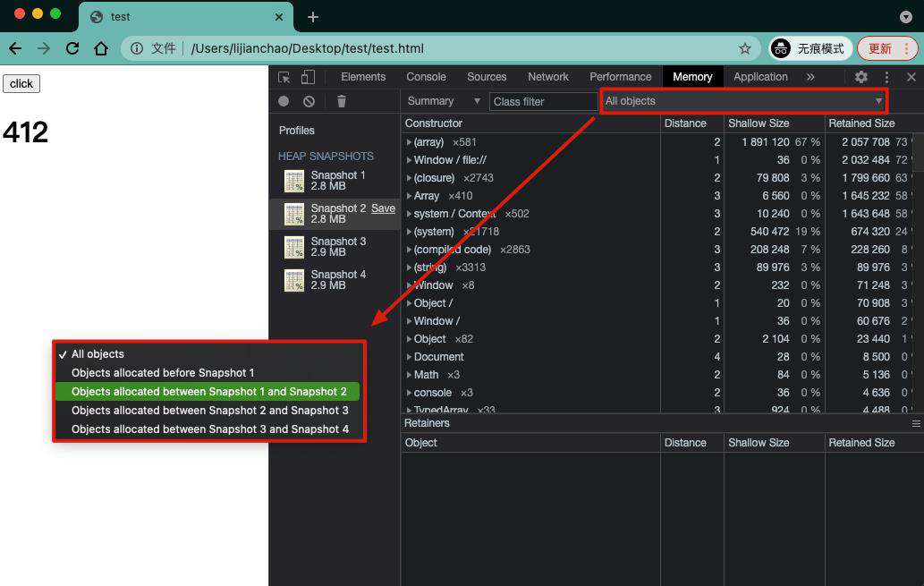
Task: Open the DevTools three-dot menu
Action: tap(886, 77)
